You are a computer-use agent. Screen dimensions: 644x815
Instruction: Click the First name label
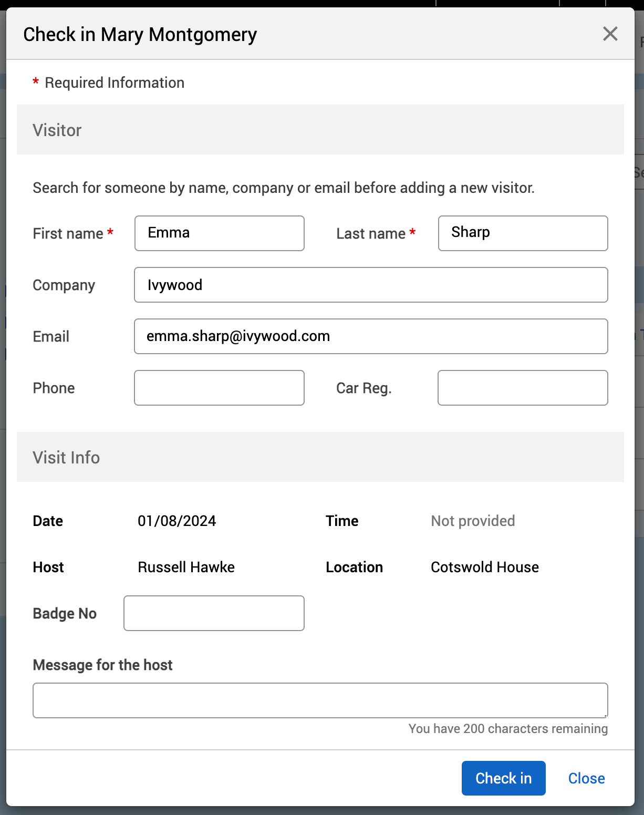pyautogui.click(x=68, y=233)
